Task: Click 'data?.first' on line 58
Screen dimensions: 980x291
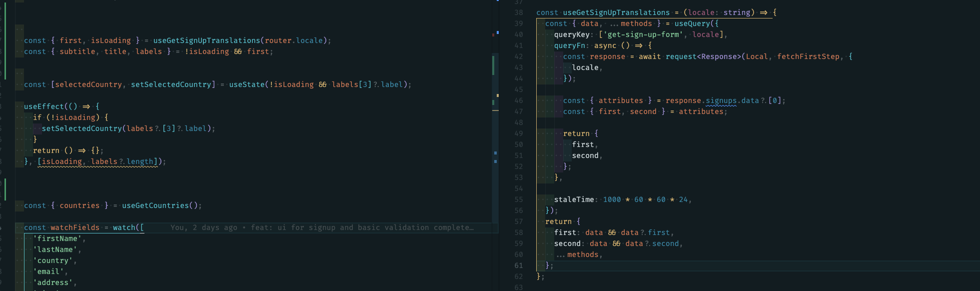Action: (x=645, y=232)
